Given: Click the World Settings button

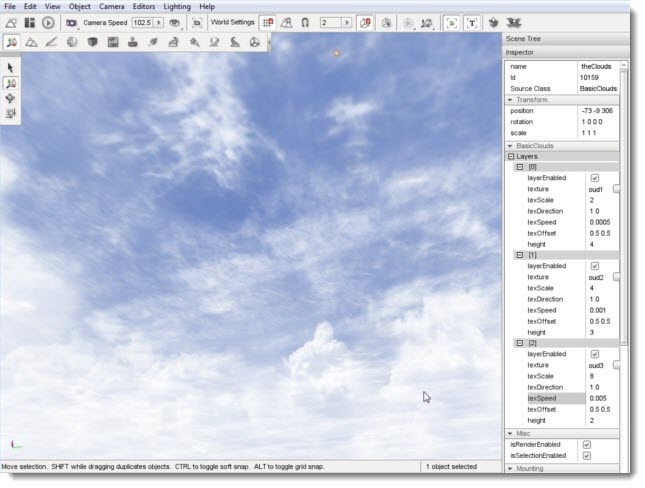Looking at the screenshot, I should (232, 22).
